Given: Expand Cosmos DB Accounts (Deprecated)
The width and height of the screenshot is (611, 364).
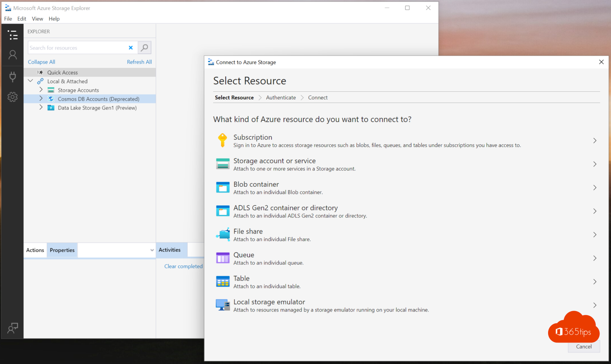Looking at the screenshot, I should [41, 99].
